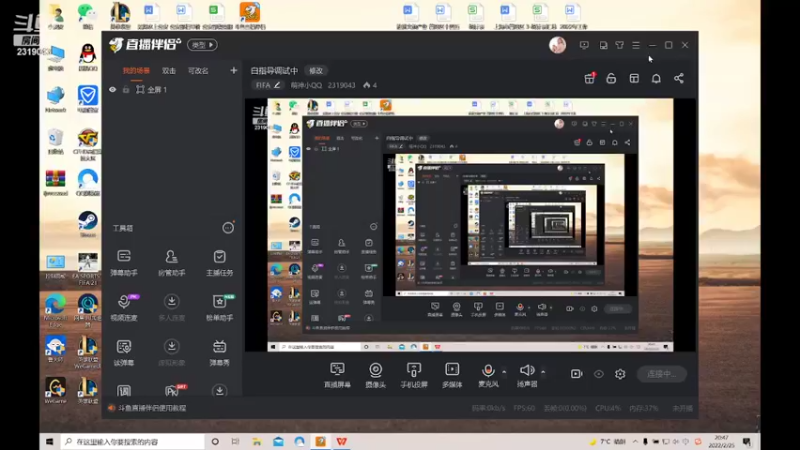The height and width of the screenshot is (450, 800).
Task: Open the 房管助手 room manager tool
Action: click(x=171, y=263)
